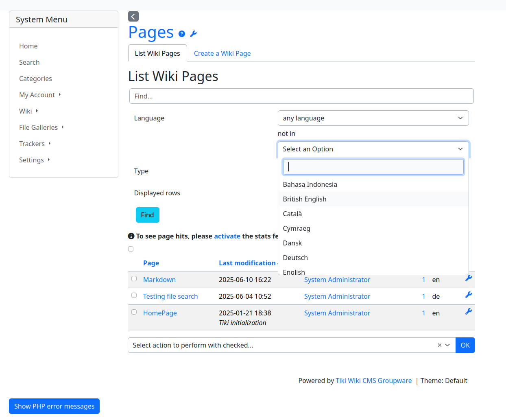Open the HomePage wiki page link
506x420 pixels.
pos(160,313)
